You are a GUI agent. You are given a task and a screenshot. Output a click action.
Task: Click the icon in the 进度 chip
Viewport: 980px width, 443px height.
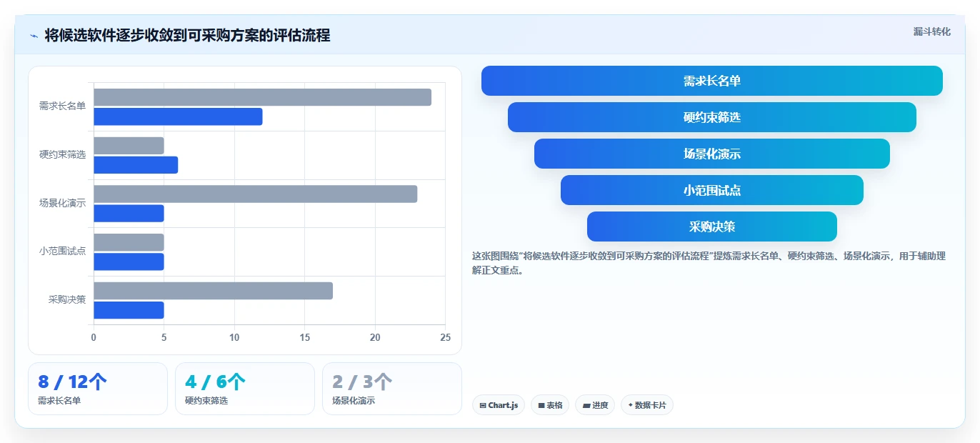[x=586, y=406]
